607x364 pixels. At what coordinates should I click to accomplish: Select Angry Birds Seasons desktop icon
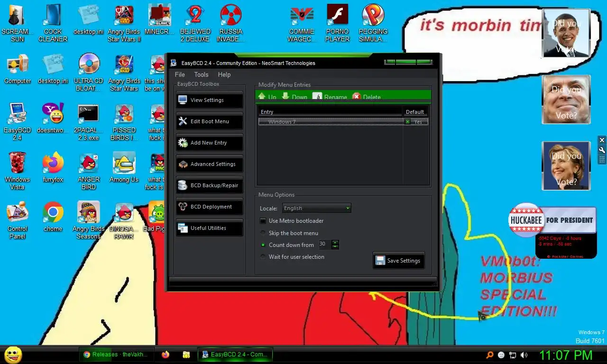[89, 220]
